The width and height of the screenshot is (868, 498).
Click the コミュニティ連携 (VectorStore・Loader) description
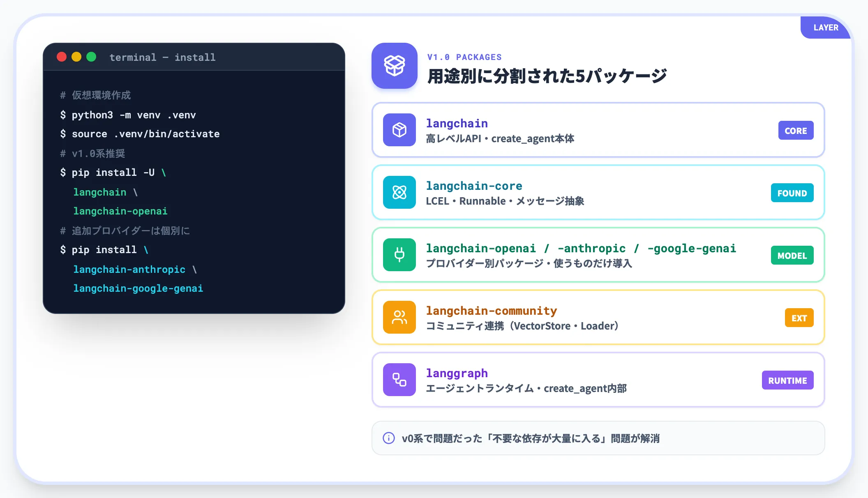tap(522, 326)
